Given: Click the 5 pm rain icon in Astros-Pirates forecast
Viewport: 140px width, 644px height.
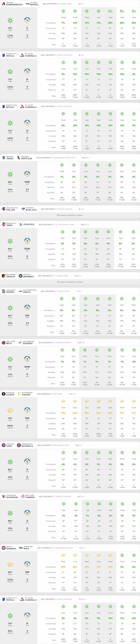Looking at the screenshot, I should pyautogui.click(x=63, y=401).
